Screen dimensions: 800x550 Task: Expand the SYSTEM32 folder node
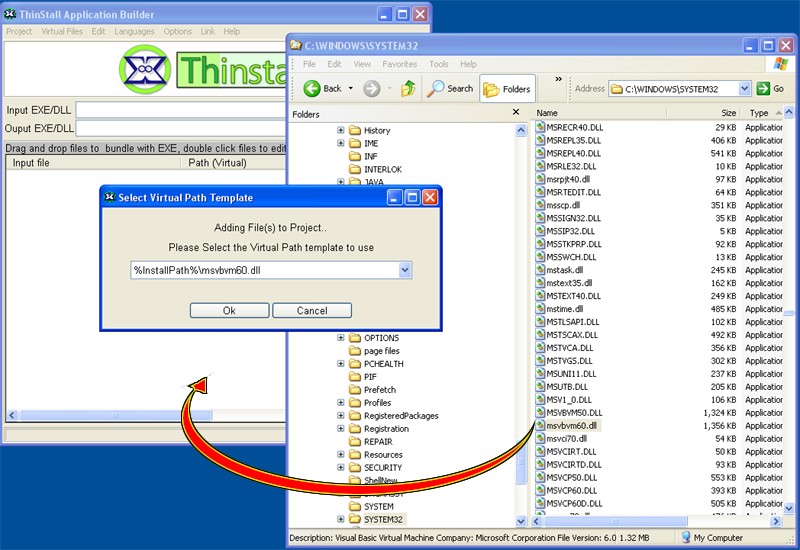coord(341,519)
